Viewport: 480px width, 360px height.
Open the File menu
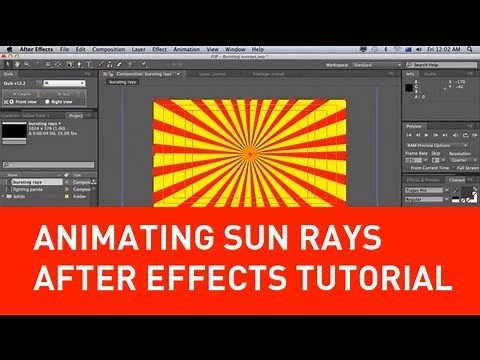pyautogui.click(x=64, y=49)
